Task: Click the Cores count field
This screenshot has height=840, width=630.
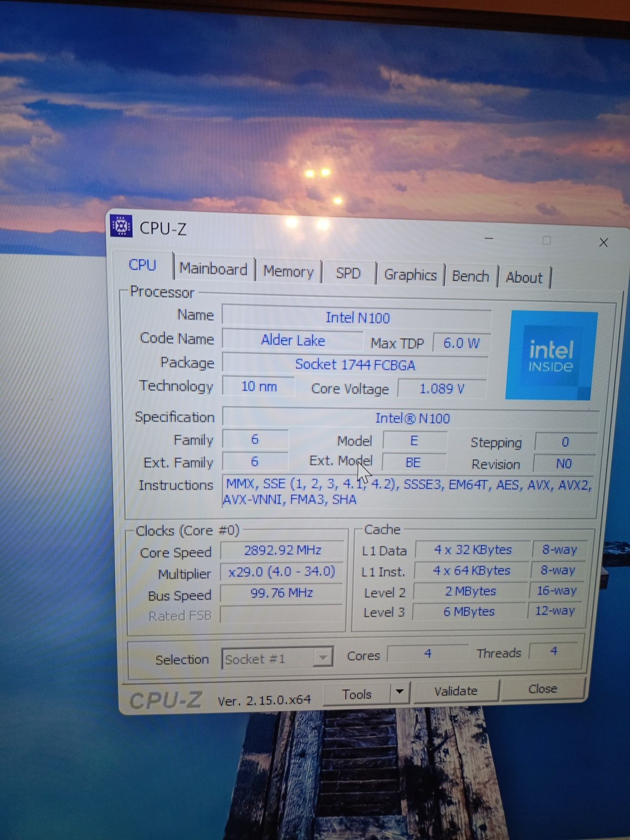Action: point(428,653)
